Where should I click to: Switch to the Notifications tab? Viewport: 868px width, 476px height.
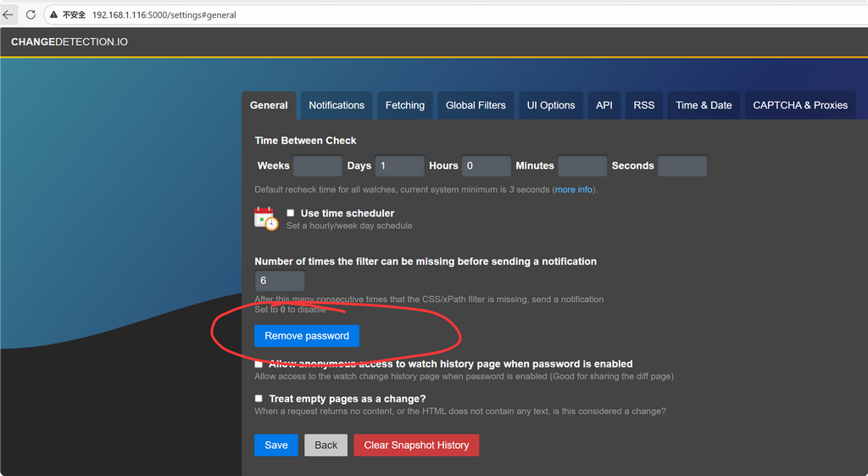pos(337,105)
